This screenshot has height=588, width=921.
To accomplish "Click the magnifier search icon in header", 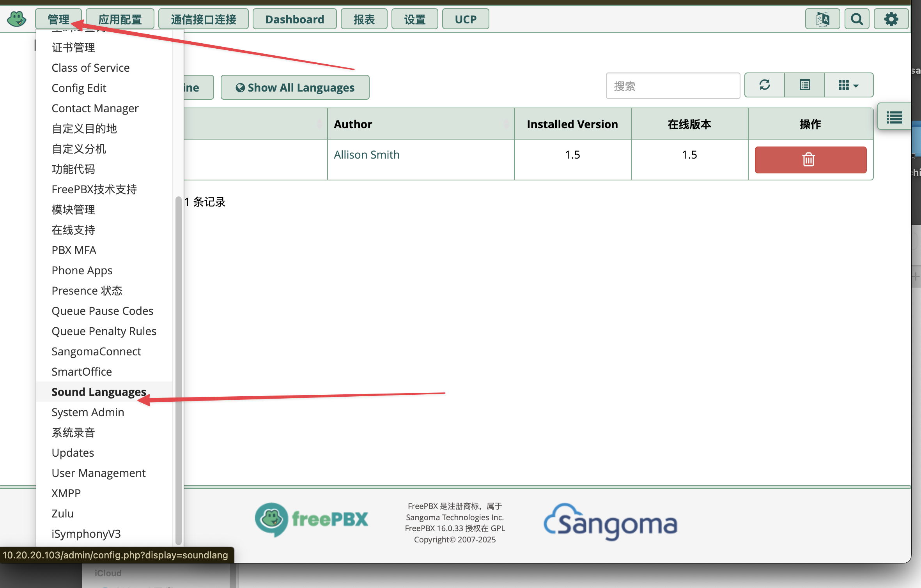I will click(x=857, y=19).
